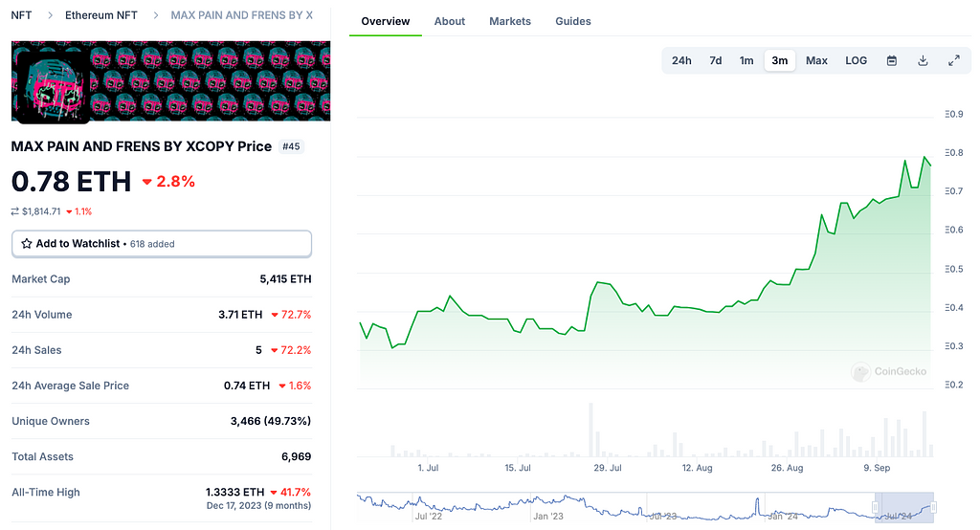Expand chart to fullscreen
This screenshot has height=530, width=980.
click(x=953, y=60)
